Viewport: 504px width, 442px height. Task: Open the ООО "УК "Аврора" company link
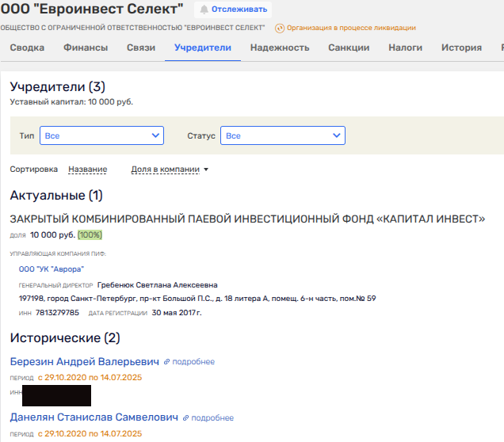click(x=52, y=269)
